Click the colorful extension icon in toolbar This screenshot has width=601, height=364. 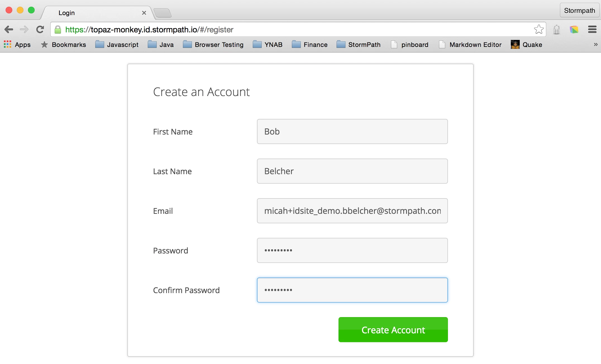coord(574,29)
